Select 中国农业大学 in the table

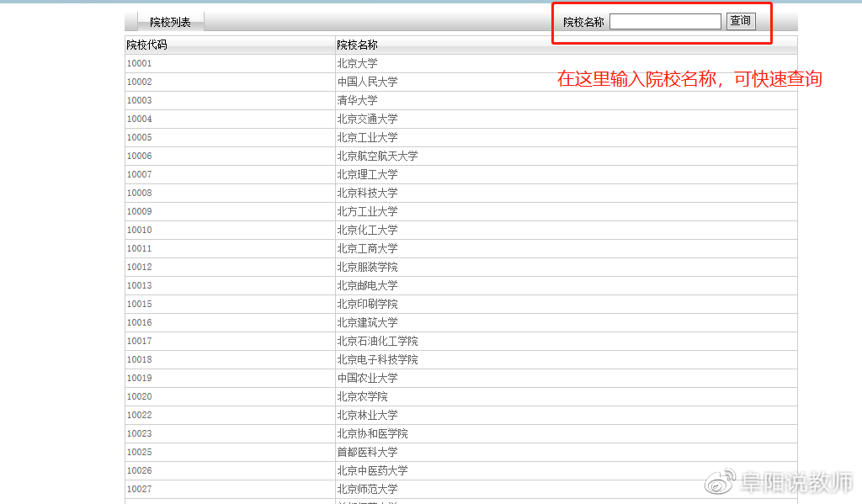coord(367,378)
